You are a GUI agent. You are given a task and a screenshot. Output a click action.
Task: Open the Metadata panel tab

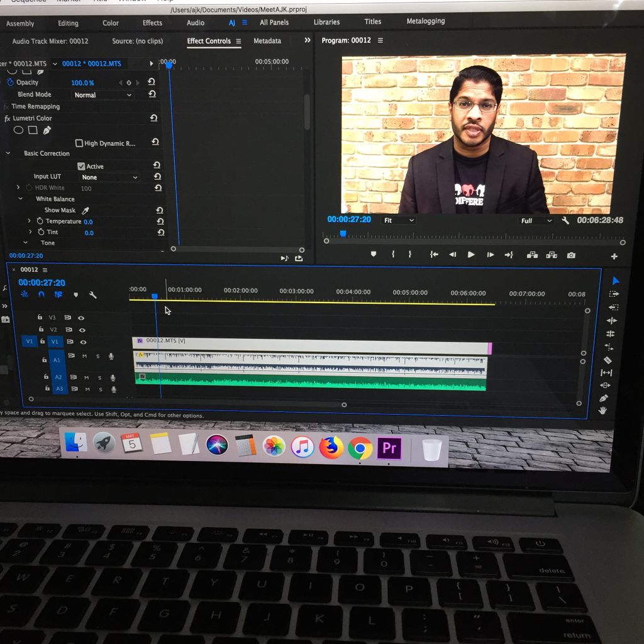[x=267, y=41]
